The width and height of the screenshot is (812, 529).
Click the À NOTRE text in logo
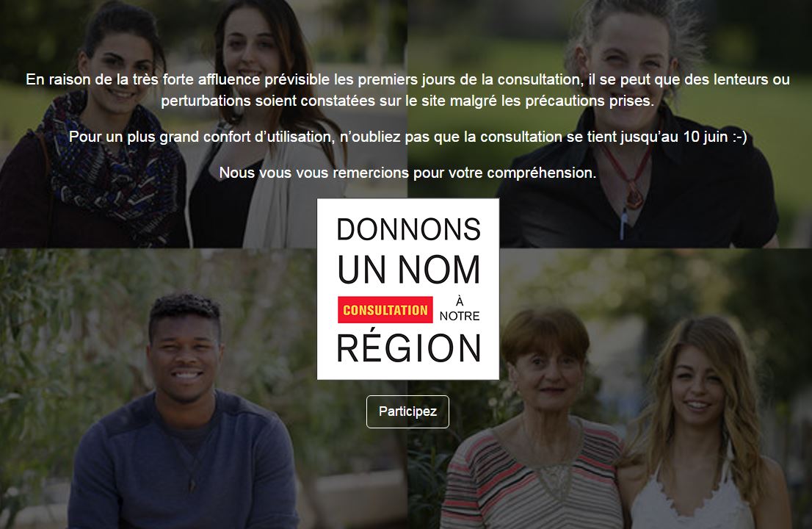(460, 309)
